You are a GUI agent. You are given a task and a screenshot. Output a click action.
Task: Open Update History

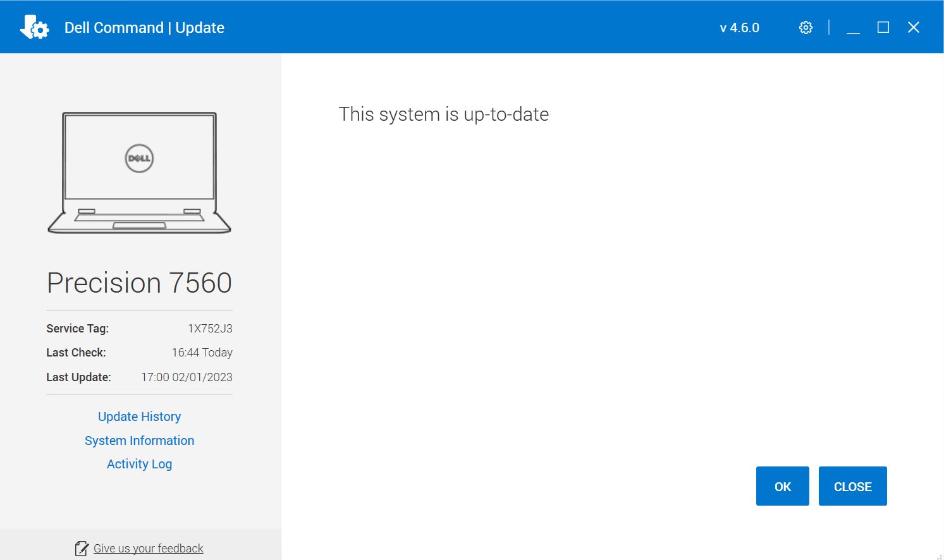(x=139, y=417)
